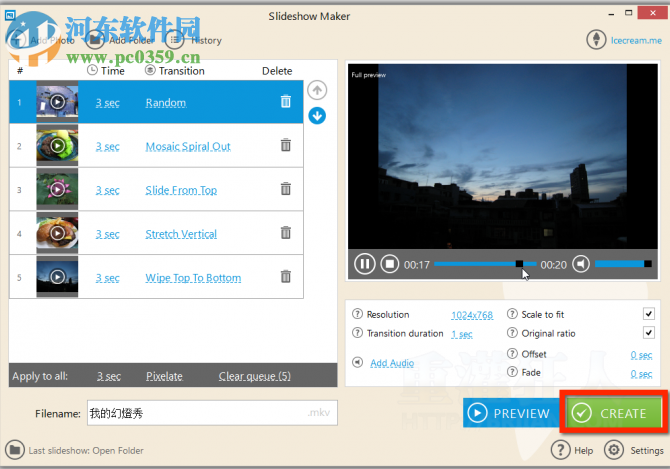
Task: Remove the Slide From Top slide
Action: click(285, 189)
